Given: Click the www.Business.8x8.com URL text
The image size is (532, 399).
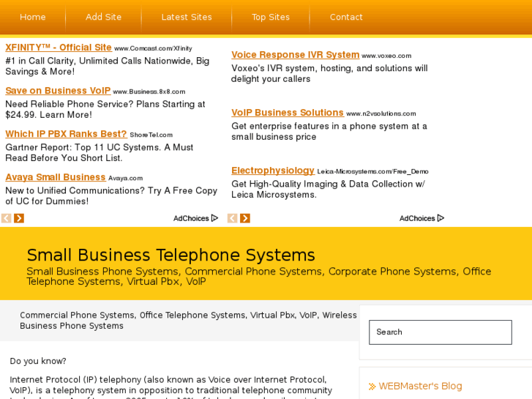Looking at the screenshot, I should [149, 92].
